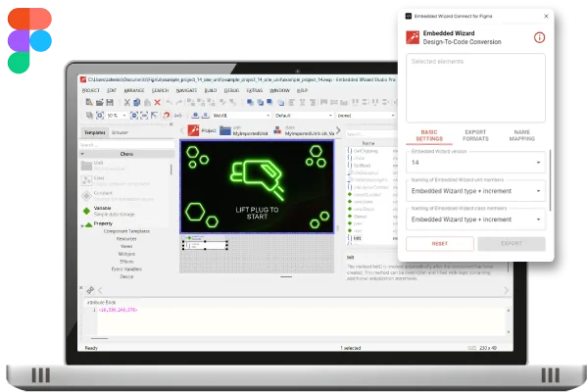
Task: Click the Redo arrow icon
Action: point(179,102)
